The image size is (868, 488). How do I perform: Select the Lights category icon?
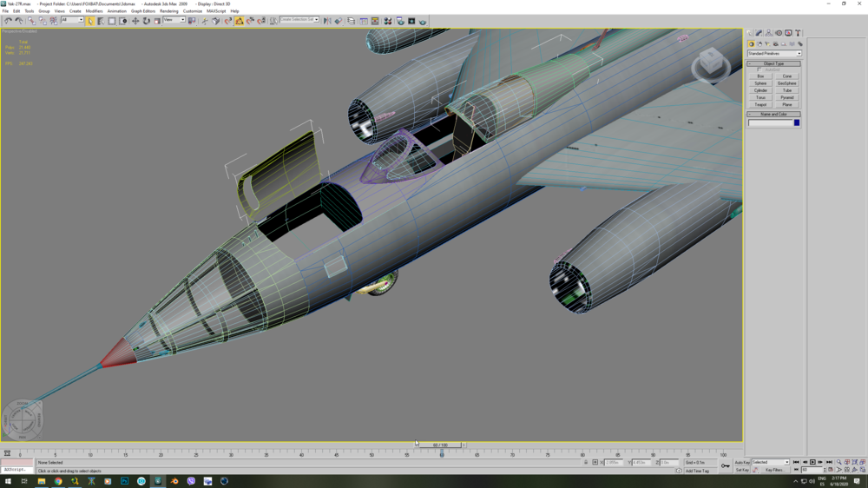point(767,44)
